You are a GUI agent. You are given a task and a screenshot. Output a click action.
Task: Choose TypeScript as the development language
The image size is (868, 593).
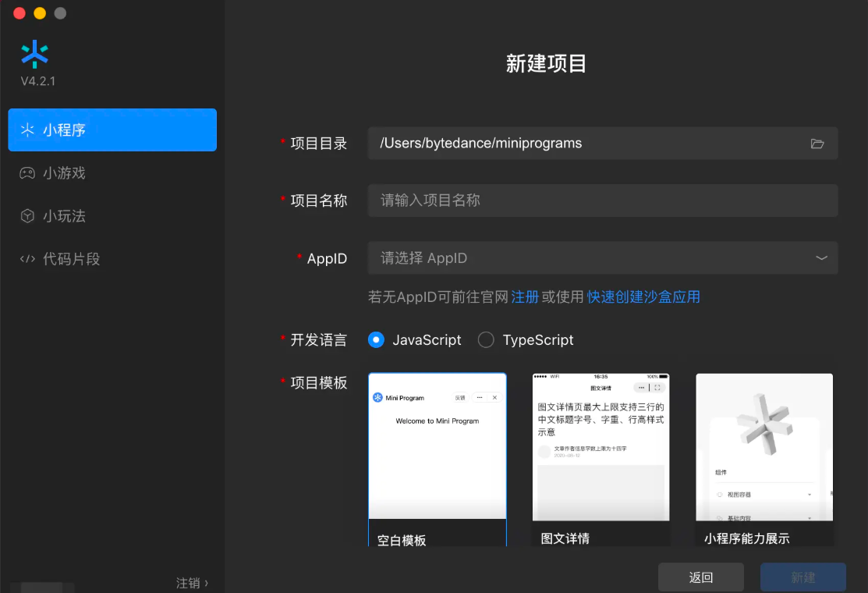tap(526, 340)
